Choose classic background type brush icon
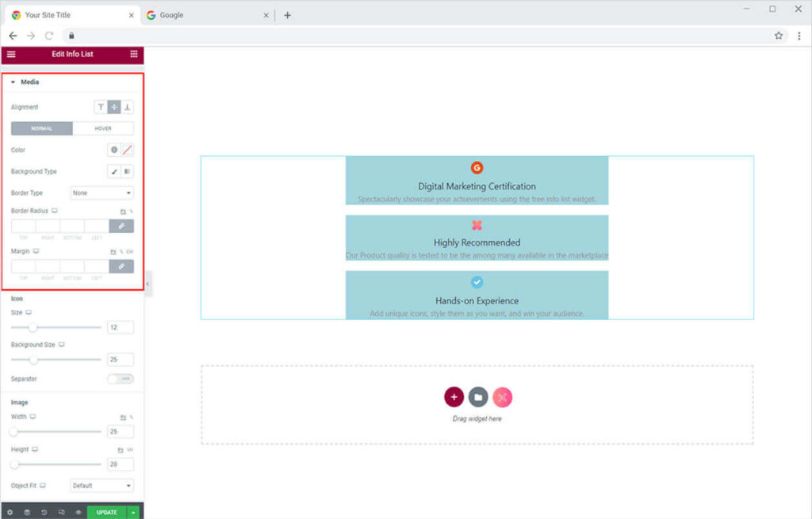Screen dimensions: 812x519 114,171
